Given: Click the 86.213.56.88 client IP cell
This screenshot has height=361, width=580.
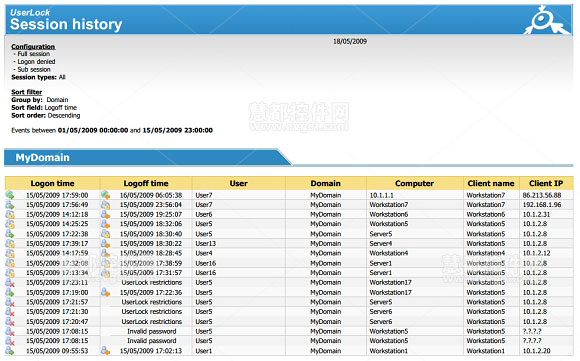Looking at the screenshot, I should pos(542,195).
